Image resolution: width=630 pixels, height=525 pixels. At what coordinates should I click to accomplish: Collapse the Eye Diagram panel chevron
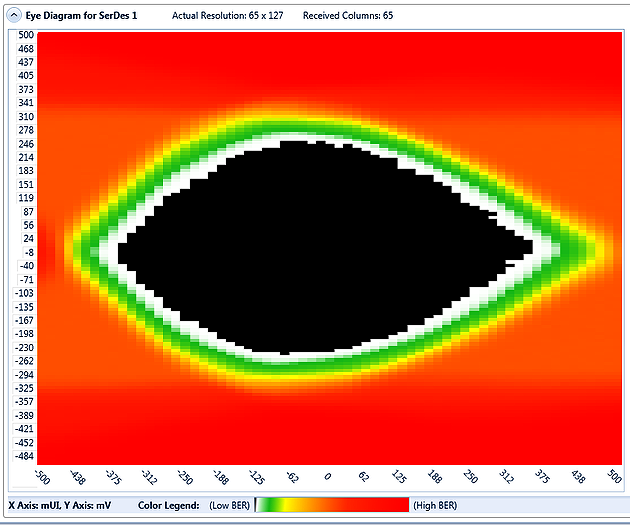(14, 16)
